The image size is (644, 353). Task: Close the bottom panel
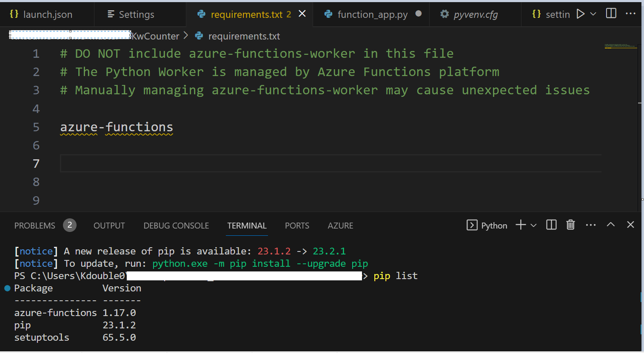click(x=630, y=224)
